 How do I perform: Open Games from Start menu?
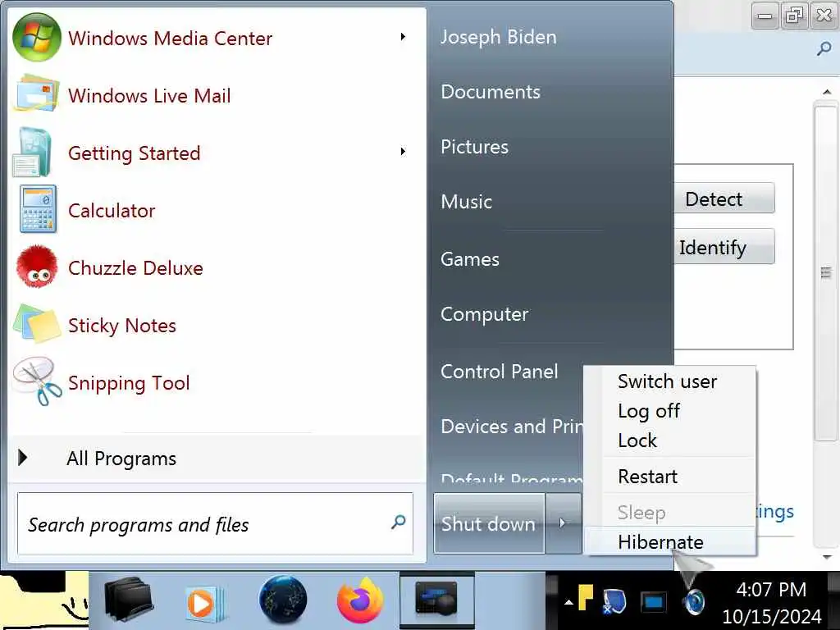click(x=469, y=259)
